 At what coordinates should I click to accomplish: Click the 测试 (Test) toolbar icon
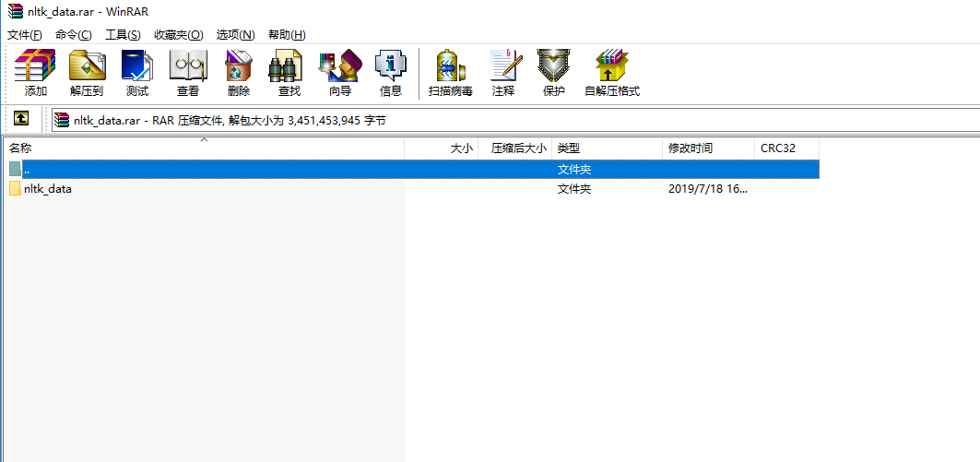[x=136, y=65]
